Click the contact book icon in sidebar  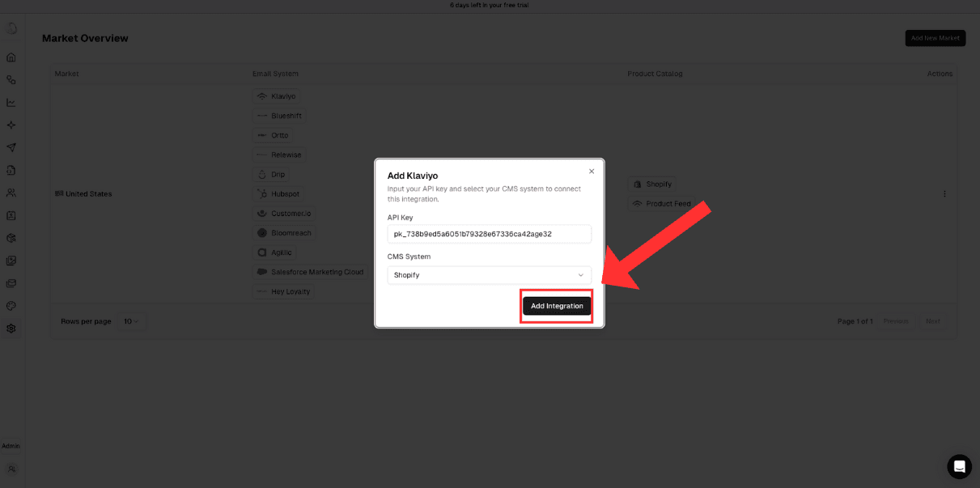click(11, 216)
